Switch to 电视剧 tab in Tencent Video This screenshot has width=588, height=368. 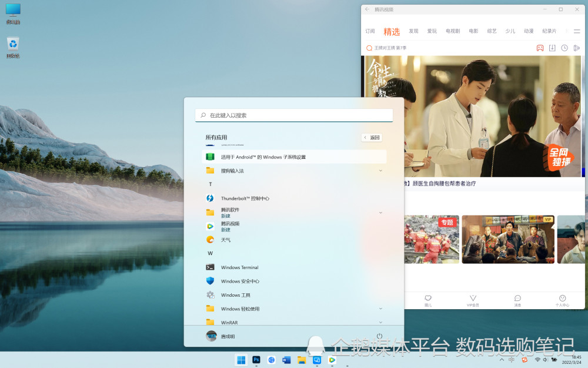pyautogui.click(x=453, y=31)
